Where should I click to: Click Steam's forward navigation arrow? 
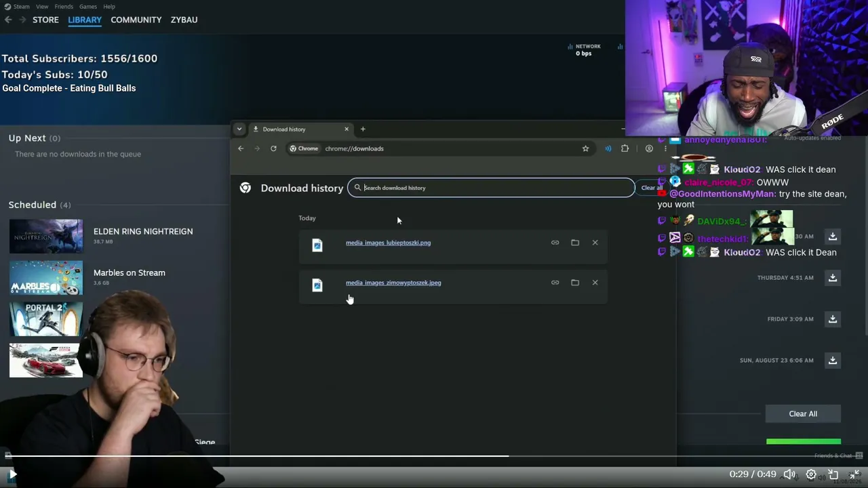(x=22, y=20)
